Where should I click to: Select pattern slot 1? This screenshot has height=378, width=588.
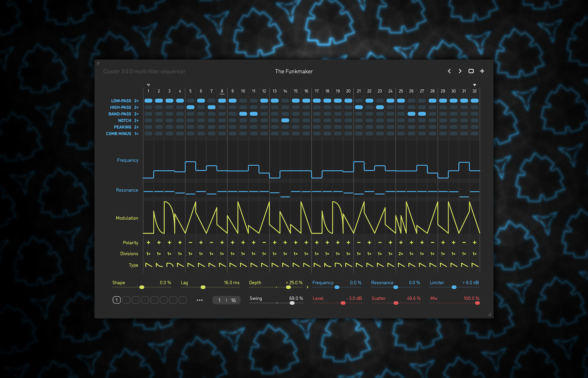pyautogui.click(x=117, y=300)
